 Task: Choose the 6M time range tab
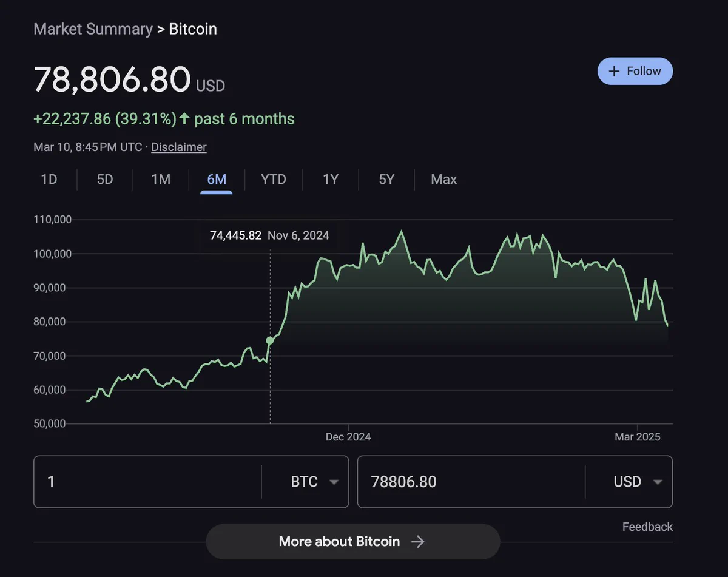point(217,180)
